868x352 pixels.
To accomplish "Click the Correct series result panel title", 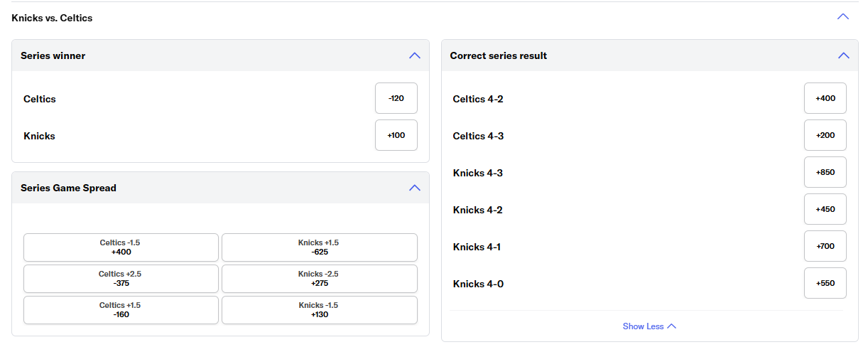I will click(499, 55).
